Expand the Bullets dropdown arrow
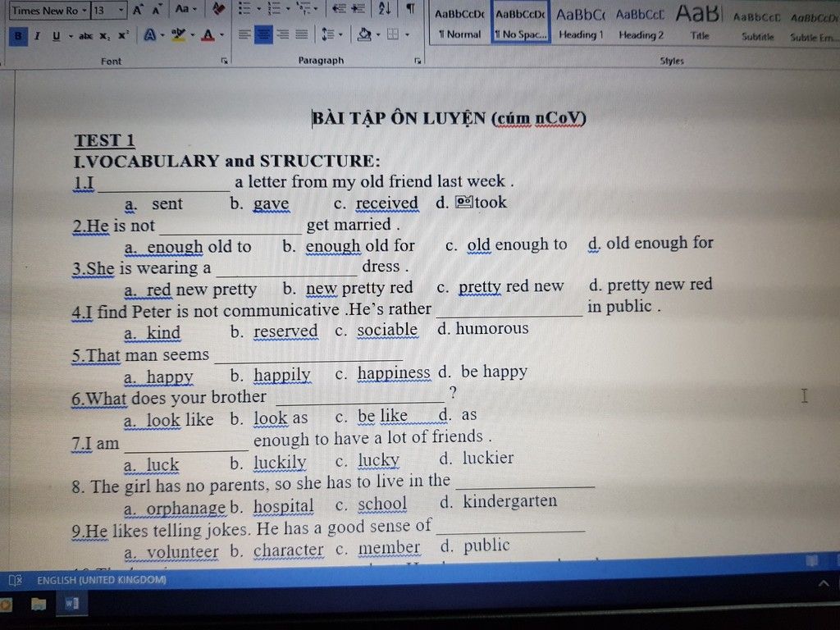 coord(258,9)
